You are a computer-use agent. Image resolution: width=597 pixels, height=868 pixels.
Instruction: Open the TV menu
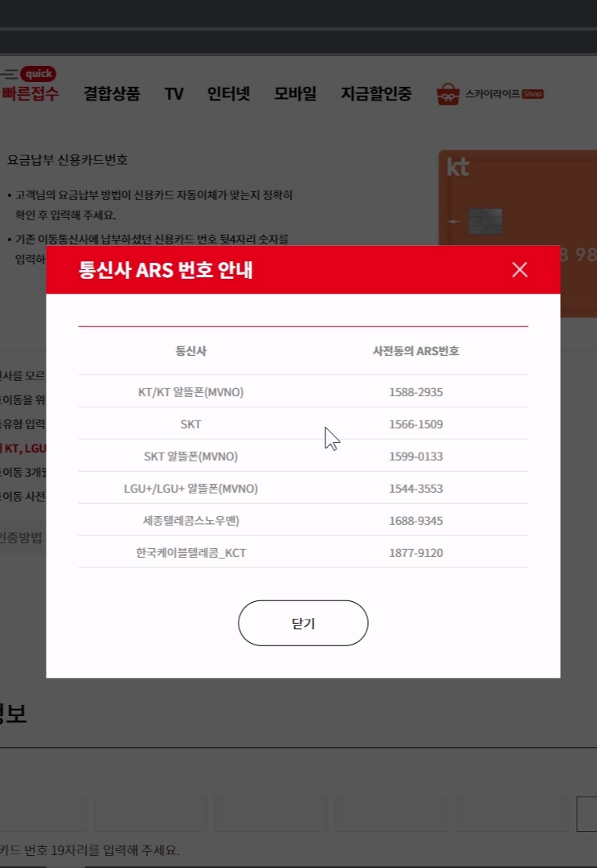tap(174, 93)
